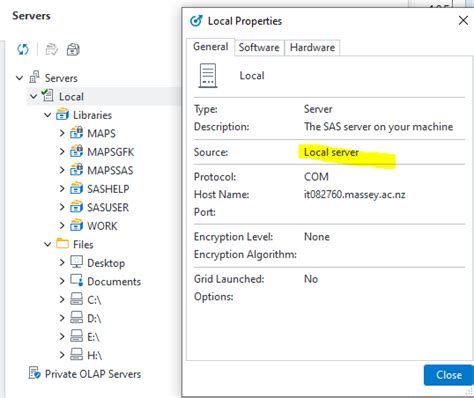Viewport: 474px width, 398px height.
Task: Expand the MAPSSAS library
Action: tap(62, 170)
